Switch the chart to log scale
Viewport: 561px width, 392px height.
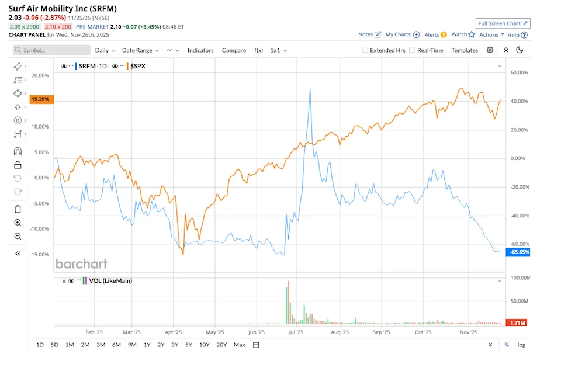tap(521, 345)
